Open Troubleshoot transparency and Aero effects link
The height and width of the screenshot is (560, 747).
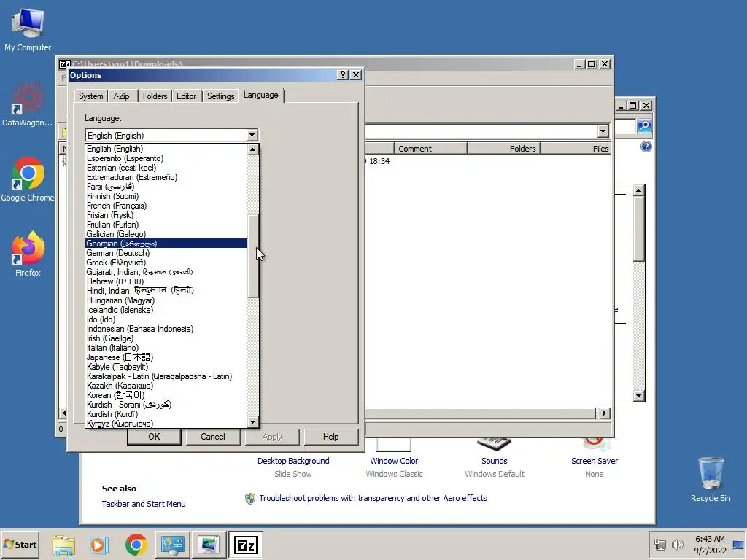coord(373,498)
